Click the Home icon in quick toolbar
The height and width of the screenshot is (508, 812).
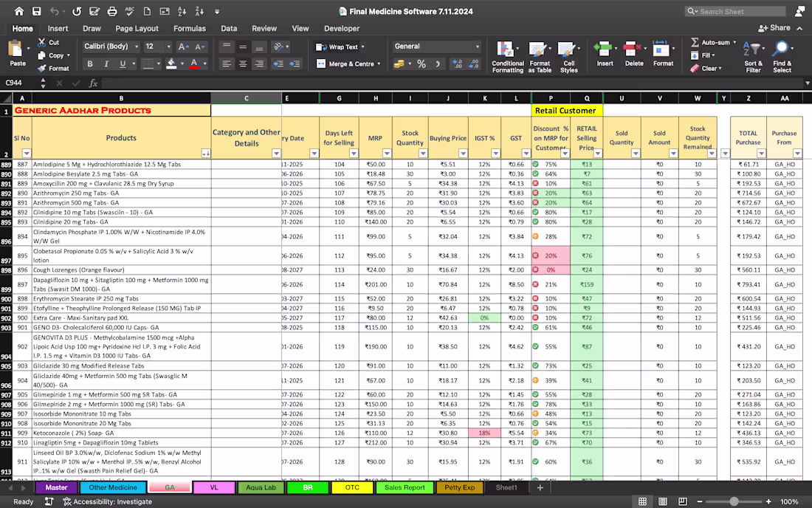(x=18, y=11)
